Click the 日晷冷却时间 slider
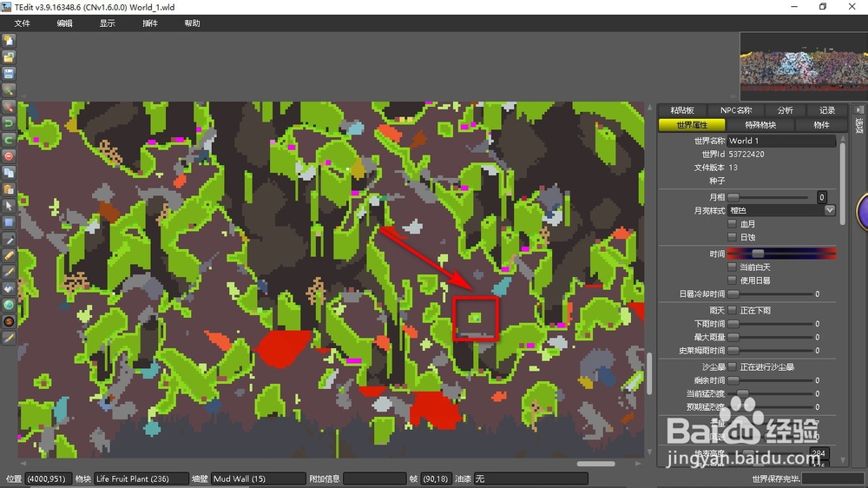 click(769, 293)
